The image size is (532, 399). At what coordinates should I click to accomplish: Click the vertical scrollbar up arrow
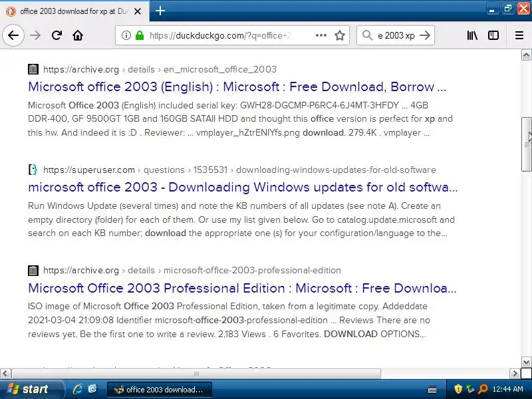pos(526,55)
